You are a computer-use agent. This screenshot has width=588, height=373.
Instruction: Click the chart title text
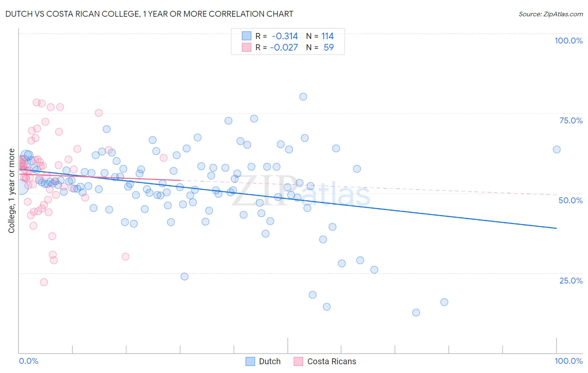149,14
